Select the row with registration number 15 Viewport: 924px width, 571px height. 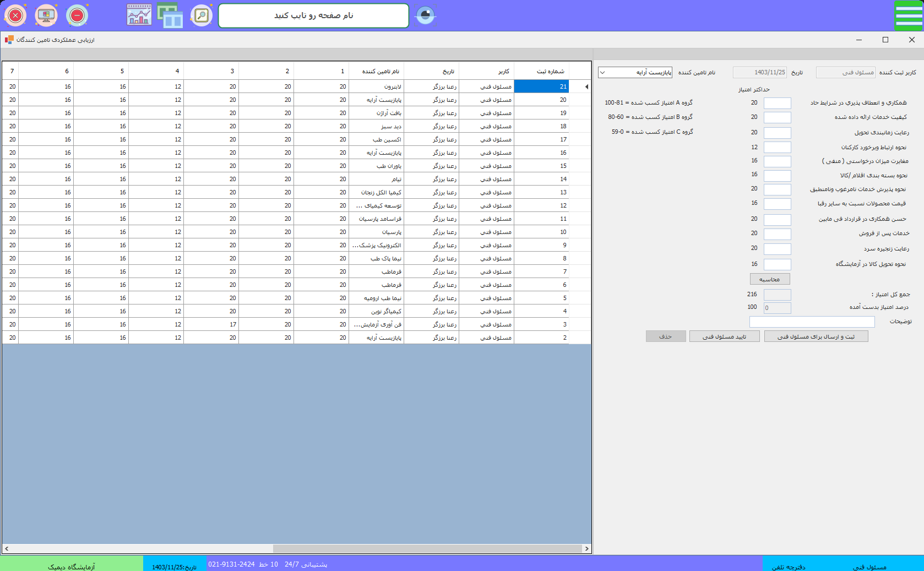coord(541,166)
